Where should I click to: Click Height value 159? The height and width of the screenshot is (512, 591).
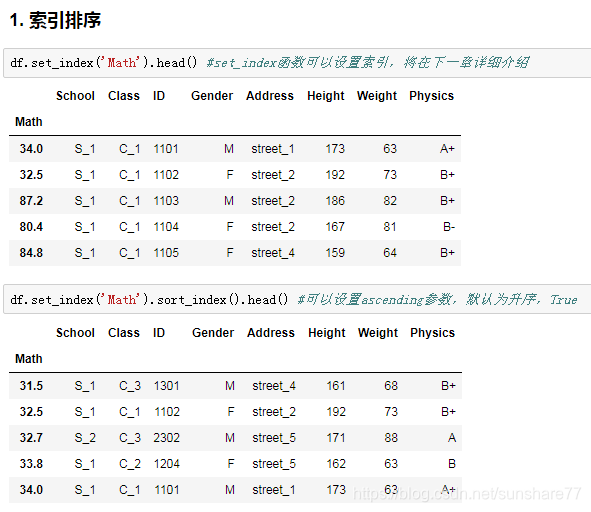click(335, 253)
